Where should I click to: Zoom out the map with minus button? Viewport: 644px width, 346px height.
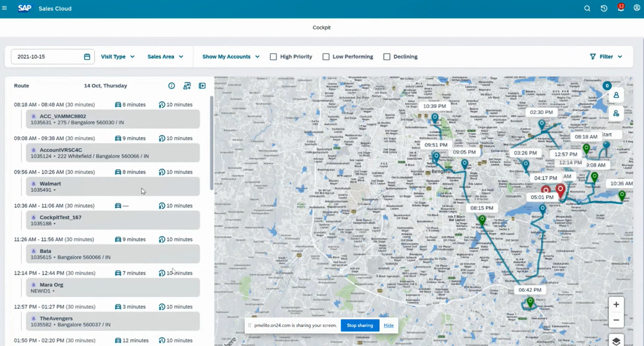pos(616,320)
